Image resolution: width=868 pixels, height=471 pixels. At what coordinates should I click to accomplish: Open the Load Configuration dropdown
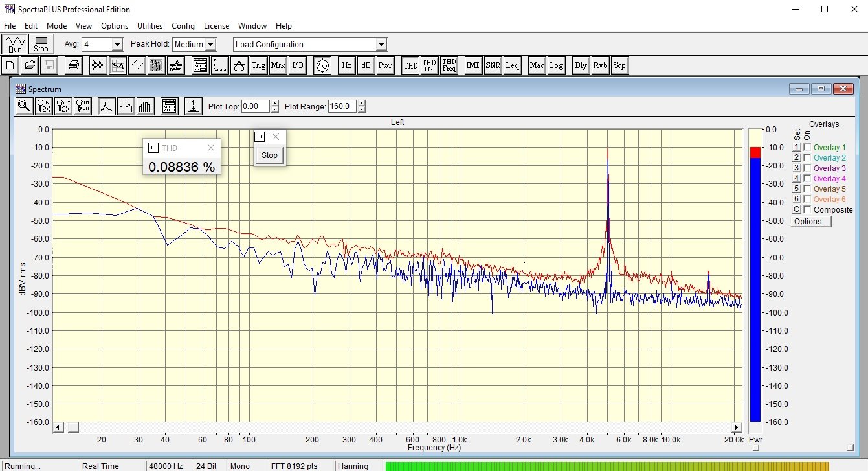pyautogui.click(x=381, y=45)
